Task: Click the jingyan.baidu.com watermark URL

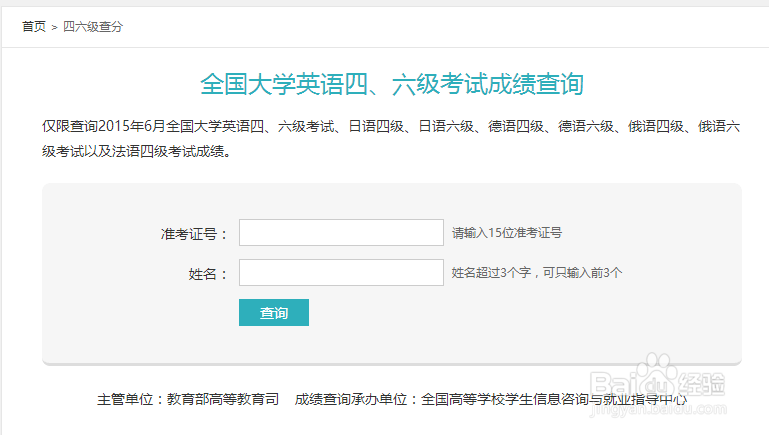Action: [x=658, y=409]
